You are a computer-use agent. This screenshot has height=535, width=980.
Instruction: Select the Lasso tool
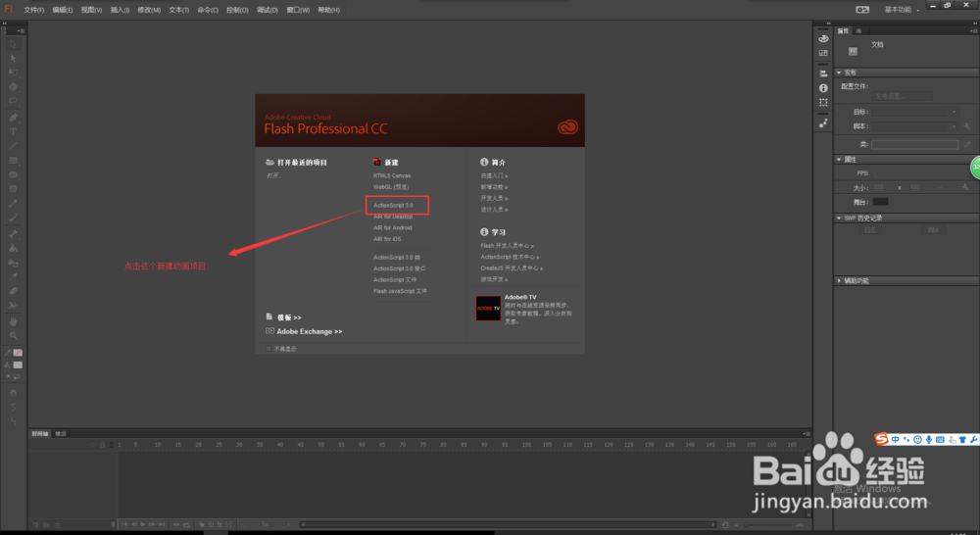13,101
